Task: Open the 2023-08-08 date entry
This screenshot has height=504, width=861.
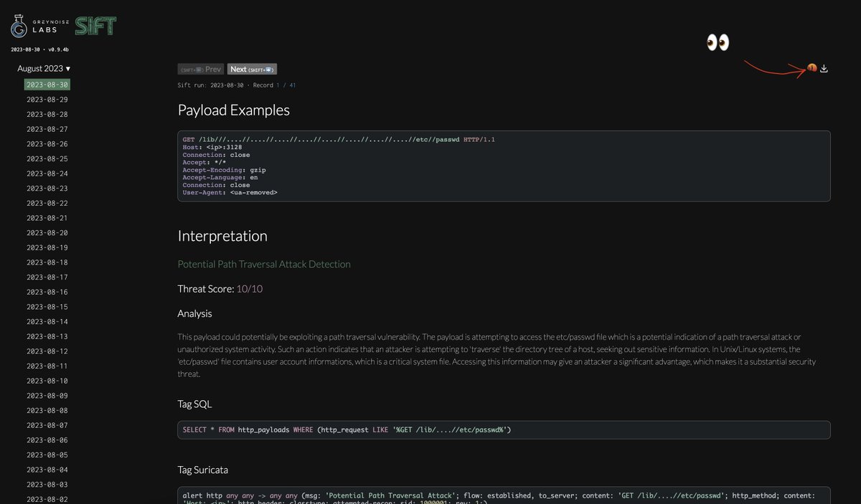Action: pos(47,411)
